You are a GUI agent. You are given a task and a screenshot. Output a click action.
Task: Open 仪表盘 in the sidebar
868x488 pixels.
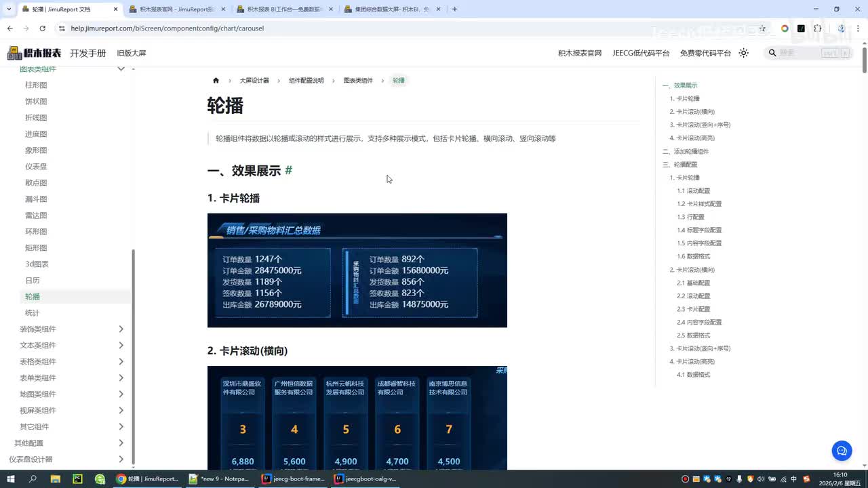(36, 166)
